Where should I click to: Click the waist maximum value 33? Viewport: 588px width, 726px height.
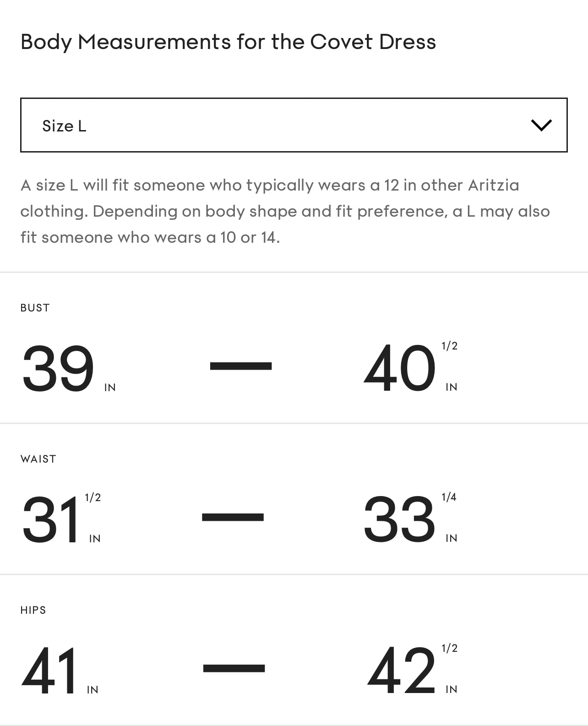[x=398, y=520]
